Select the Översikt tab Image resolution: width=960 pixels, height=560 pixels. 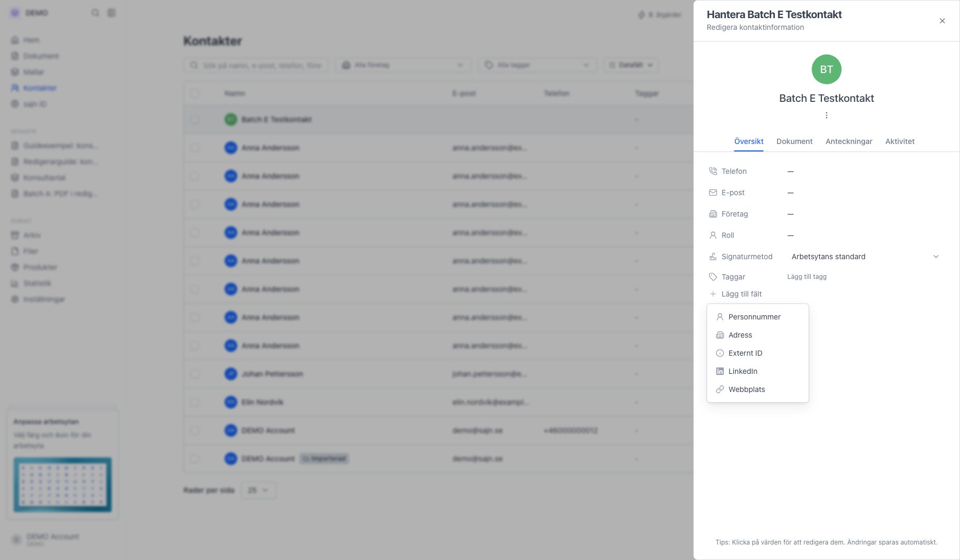[x=749, y=141]
